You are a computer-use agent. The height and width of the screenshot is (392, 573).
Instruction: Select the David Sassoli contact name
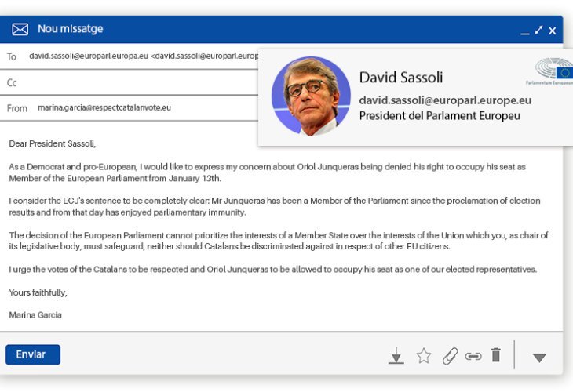click(x=400, y=78)
